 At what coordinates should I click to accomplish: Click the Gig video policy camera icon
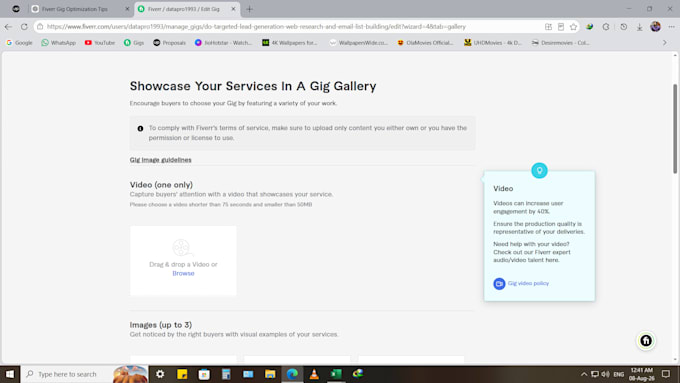click(499, 284)
